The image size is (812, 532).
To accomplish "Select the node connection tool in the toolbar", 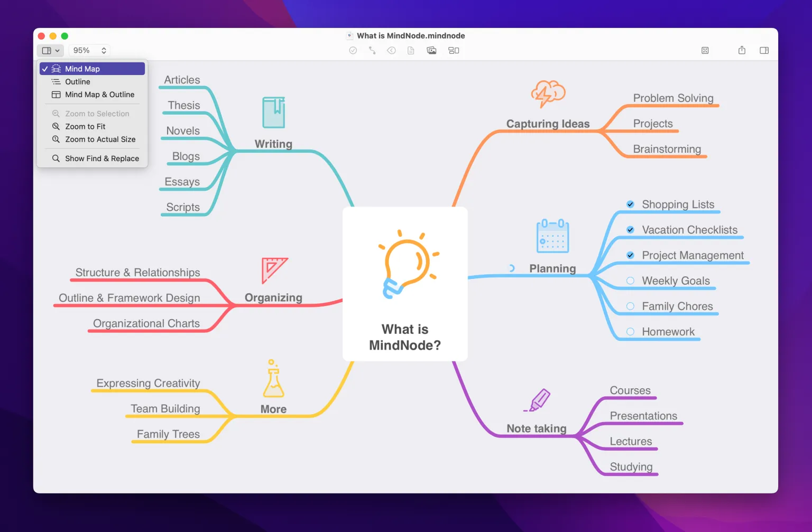I will [372, 50].
